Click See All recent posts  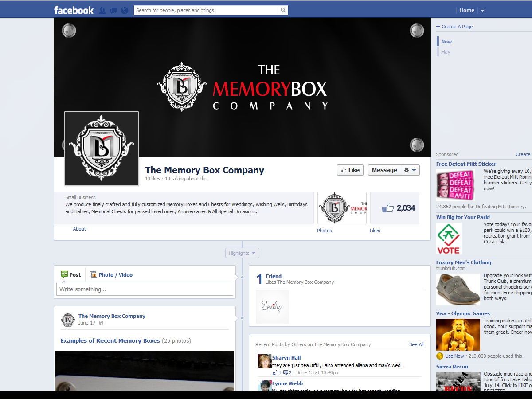[416, 344]
